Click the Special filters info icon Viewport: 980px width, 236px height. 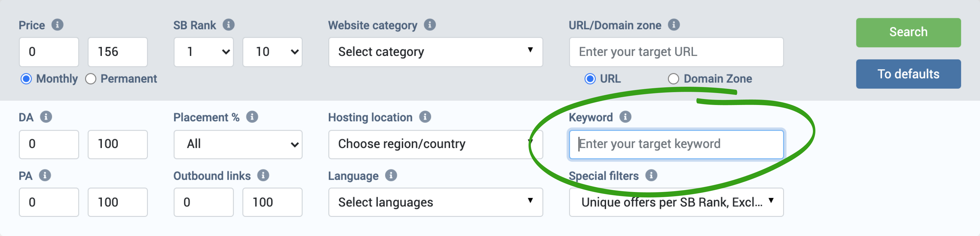pyautogui.click(x=652, y=176)
